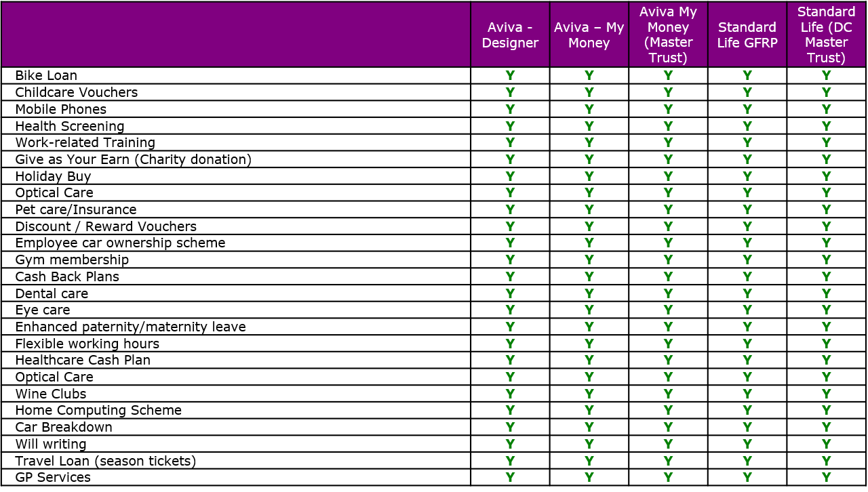Click Employee car ownership scheme Y under Aviva My Money (Master Trust)
Viewport: 868px width, 492px height.
[x=668, y=243]
